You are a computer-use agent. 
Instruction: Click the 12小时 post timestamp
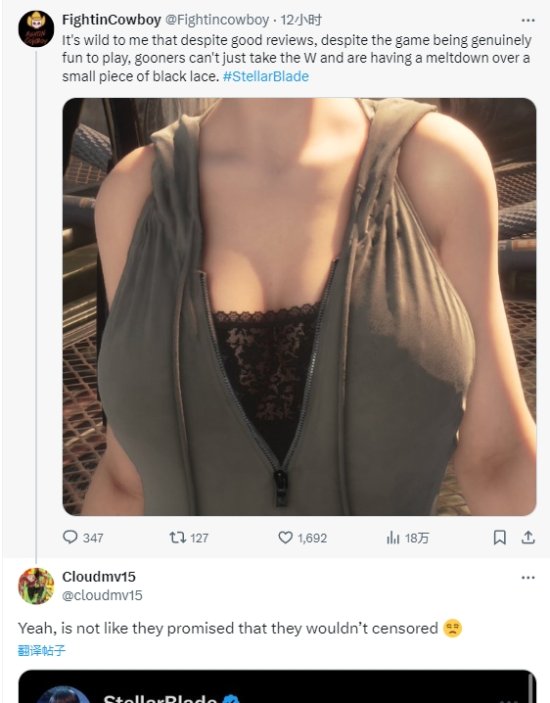pos(301,20)
